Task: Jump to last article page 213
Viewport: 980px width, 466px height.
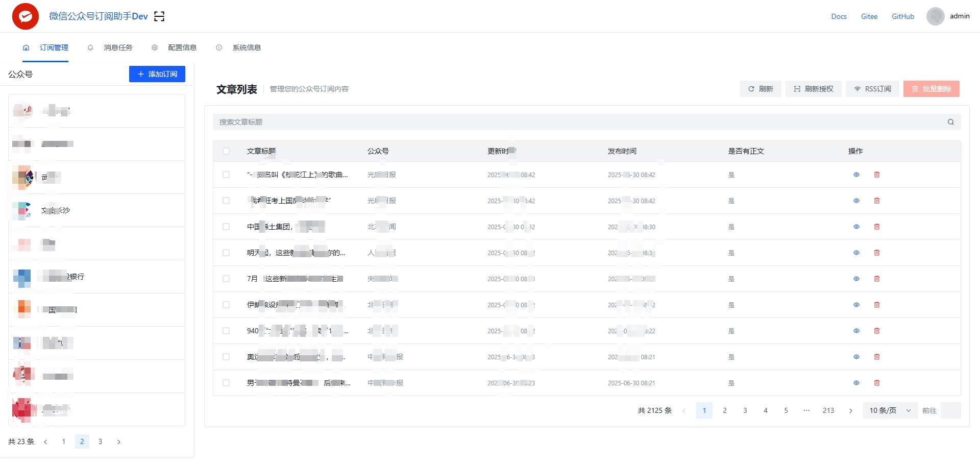Action: coord(828,410)
